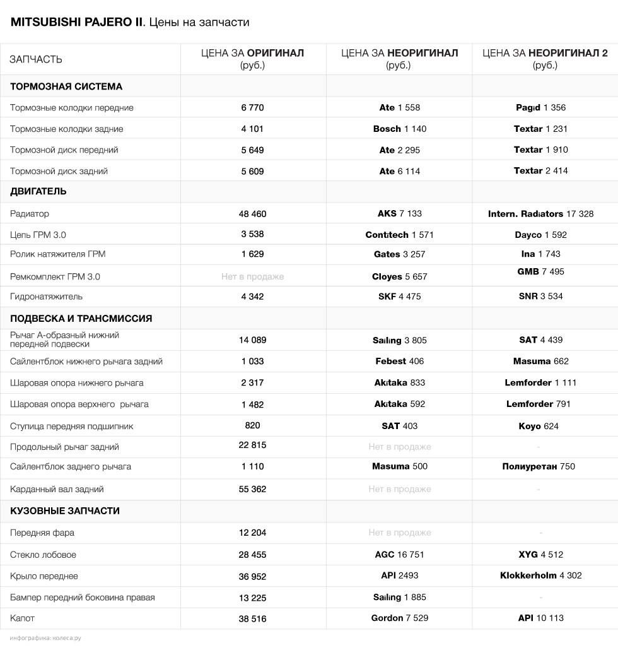
Task: Click the ТОРМОЗНАЯ СИСТЕМА section heading
Action: point(66,86)
